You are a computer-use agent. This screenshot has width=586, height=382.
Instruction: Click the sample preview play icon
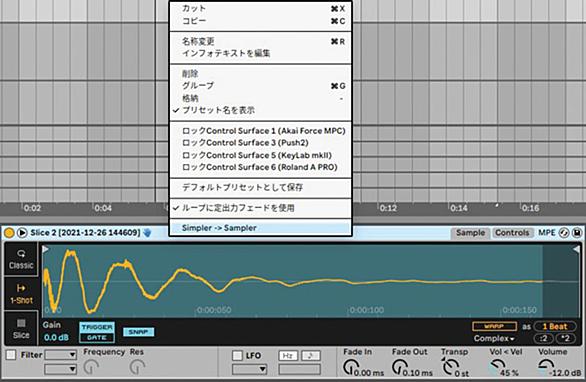pos(22,233)
